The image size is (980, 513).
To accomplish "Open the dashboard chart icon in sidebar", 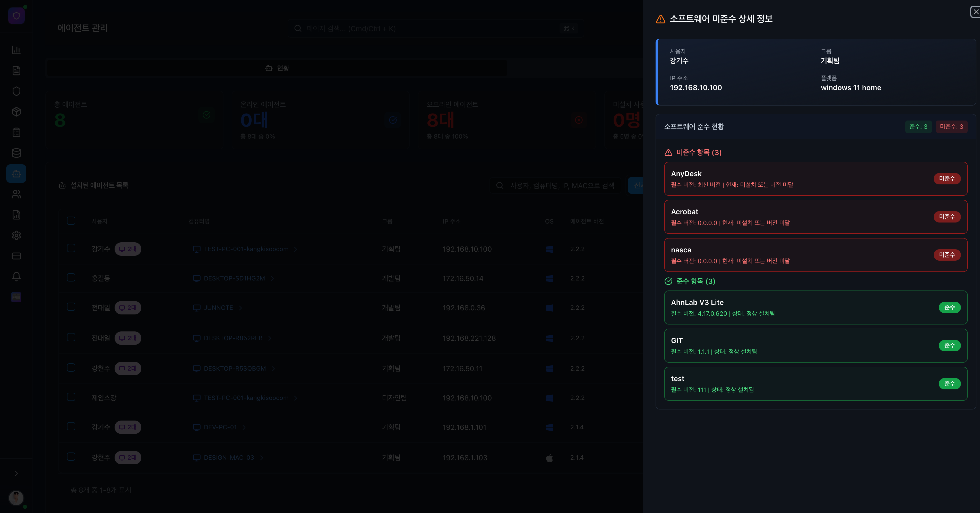I will pos(16,50).
